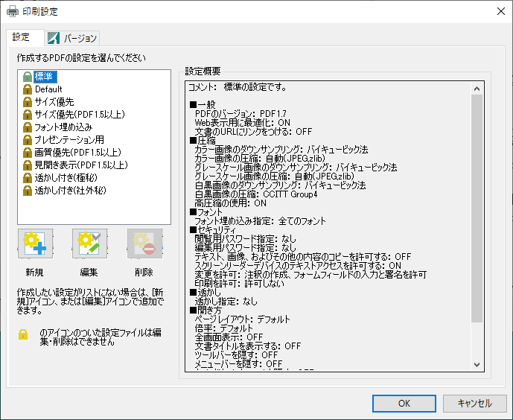Viewport: 513px width, 420px height.
Task: Click the lock icon next to 透かし付き(社外秘)
Action: click(x=28, y=191)
